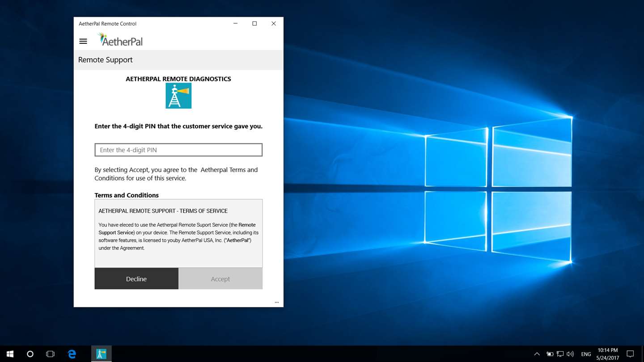Open Task View on taskbar
The width and height of the screenshot is (644, 362).
pyautogui.click(x=50, y=354)
